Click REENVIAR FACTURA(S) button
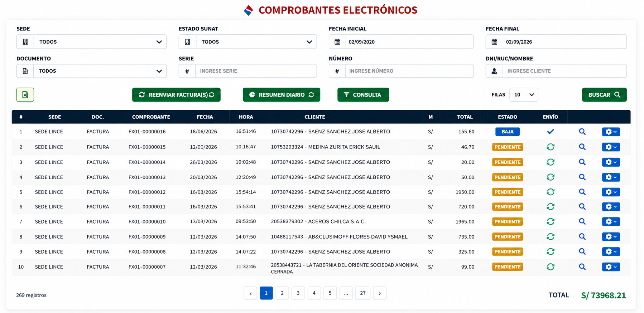 click(176, 95)
